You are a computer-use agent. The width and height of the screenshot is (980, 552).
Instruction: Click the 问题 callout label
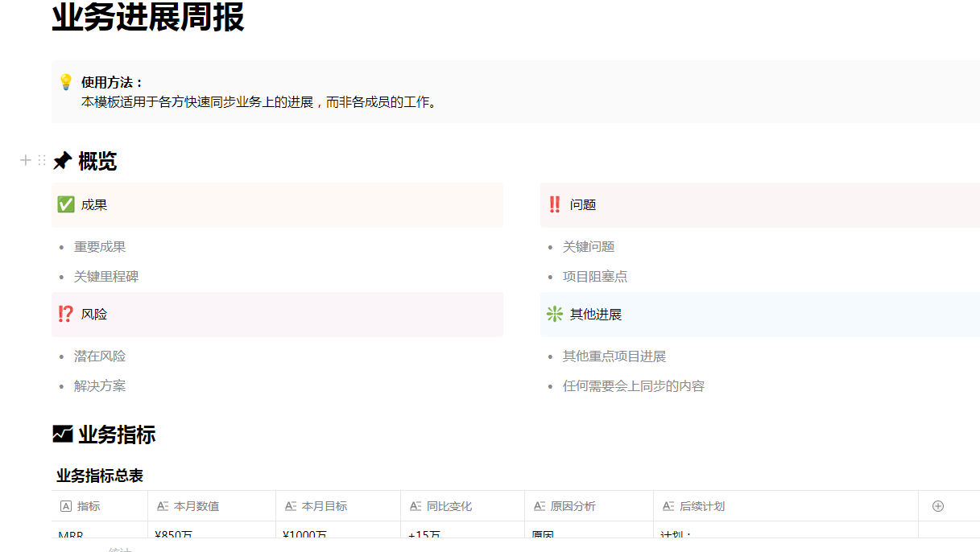[x=583, y=205]
